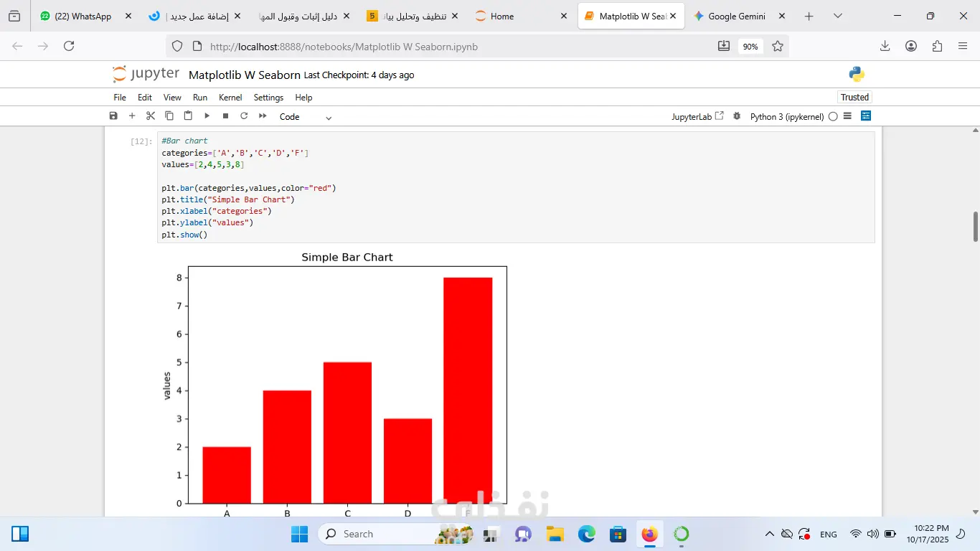Viewport: 980px width, 551px height.
Task: Switch to the tab titled دليل إثبات وقبول
Action: pos(303,16)
